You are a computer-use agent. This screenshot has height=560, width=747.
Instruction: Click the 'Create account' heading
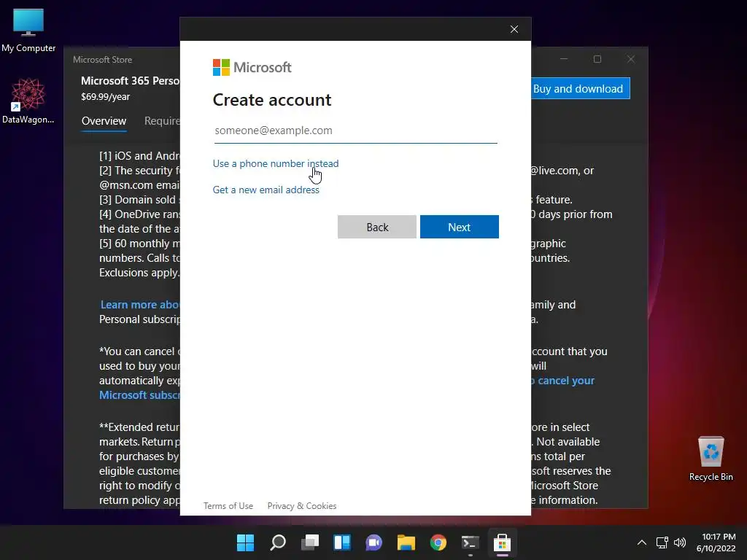272,100
